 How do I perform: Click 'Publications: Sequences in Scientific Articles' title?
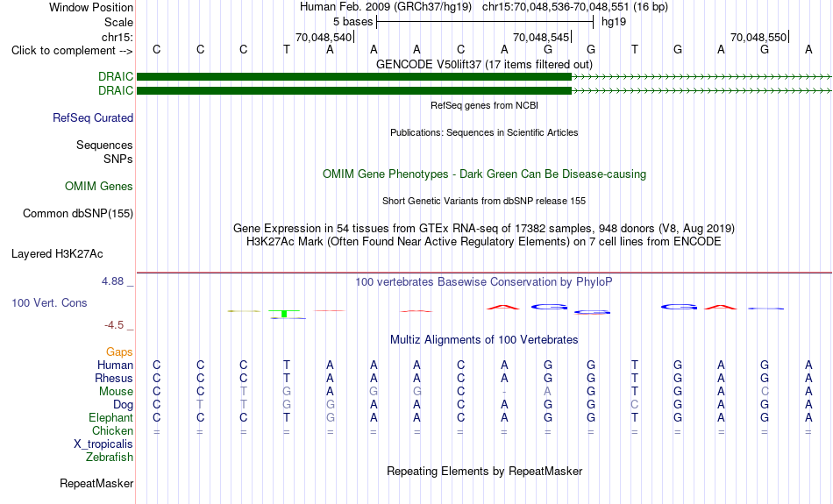pyautogui.click(x=484, y=132)
